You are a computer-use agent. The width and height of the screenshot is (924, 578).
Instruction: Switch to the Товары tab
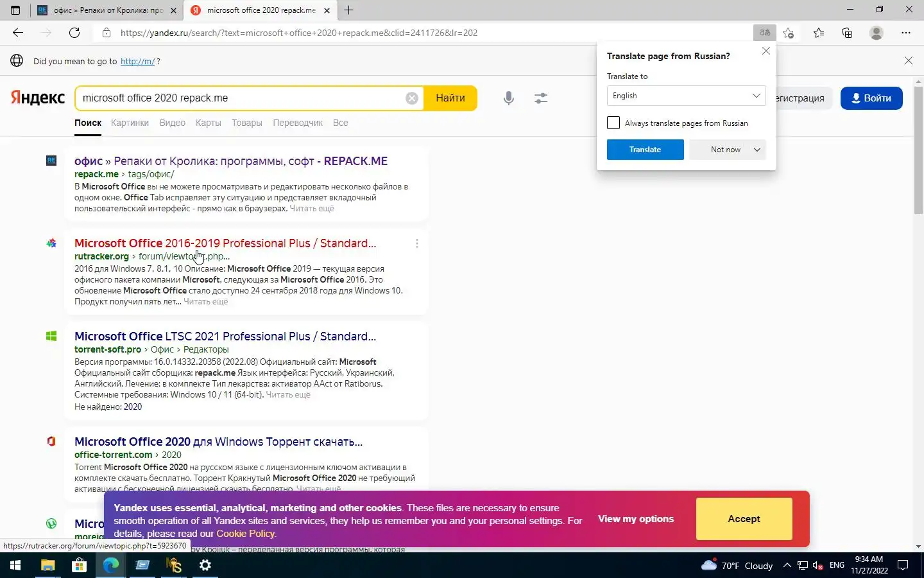(247, 123)
